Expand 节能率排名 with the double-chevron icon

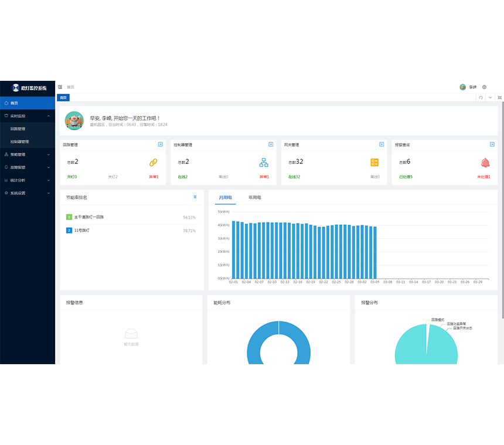click(195, 197)
